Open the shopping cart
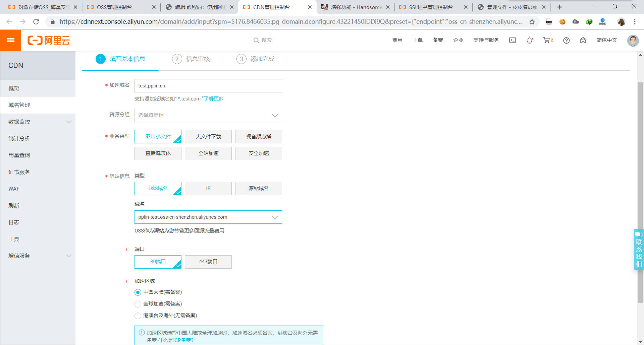 (x=547, y=40)
